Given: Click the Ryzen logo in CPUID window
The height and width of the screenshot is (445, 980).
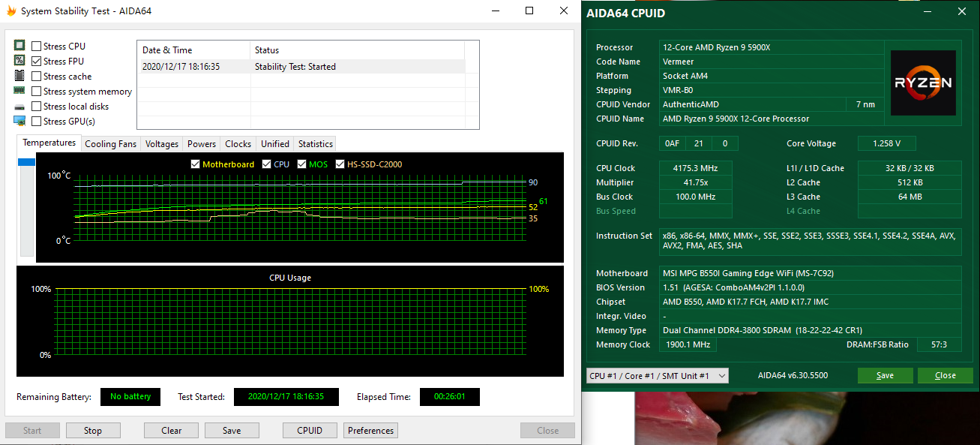Looking at the screenshot, I should pyautogui.click(x=923, y=83).
